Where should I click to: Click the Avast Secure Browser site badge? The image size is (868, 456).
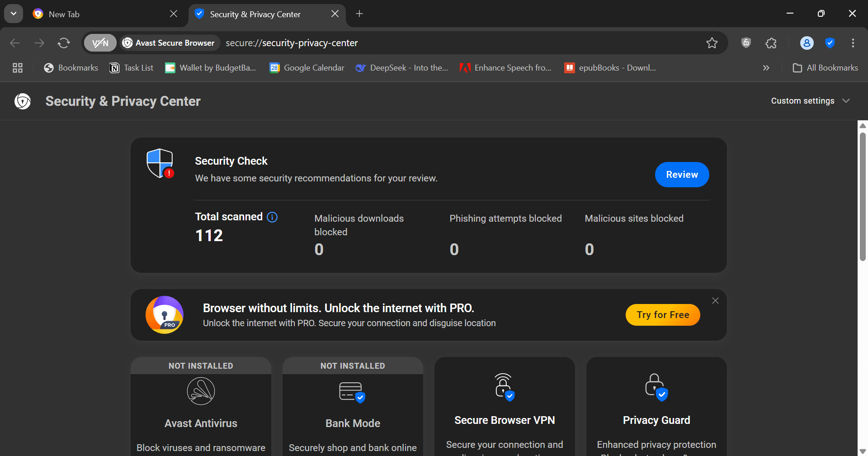[169, 43]
